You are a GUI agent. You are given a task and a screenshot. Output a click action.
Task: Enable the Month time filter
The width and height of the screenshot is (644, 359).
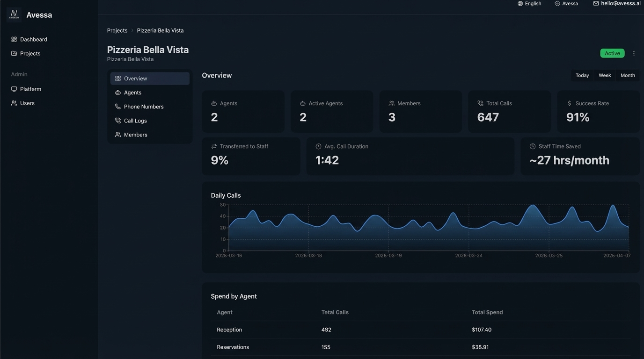[x=627, y=75]
